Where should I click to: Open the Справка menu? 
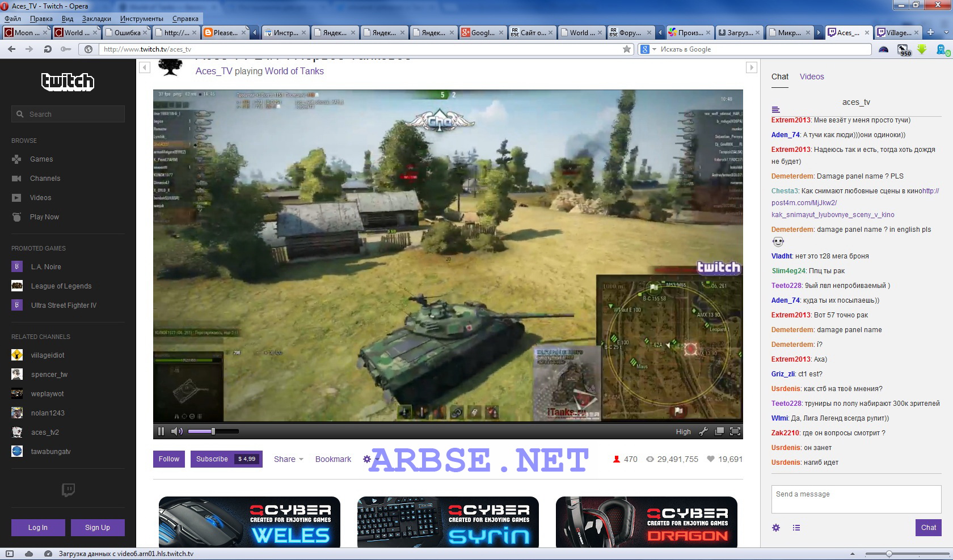pos(185,19)
